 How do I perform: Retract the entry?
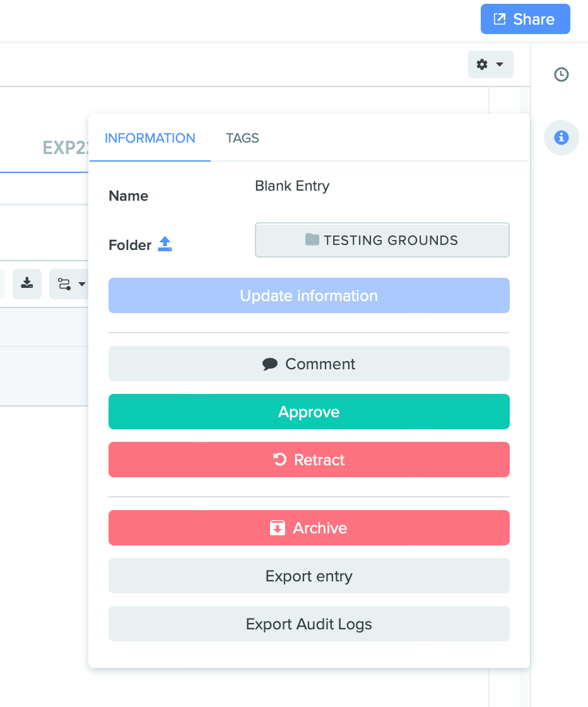(x=309, y=460)
